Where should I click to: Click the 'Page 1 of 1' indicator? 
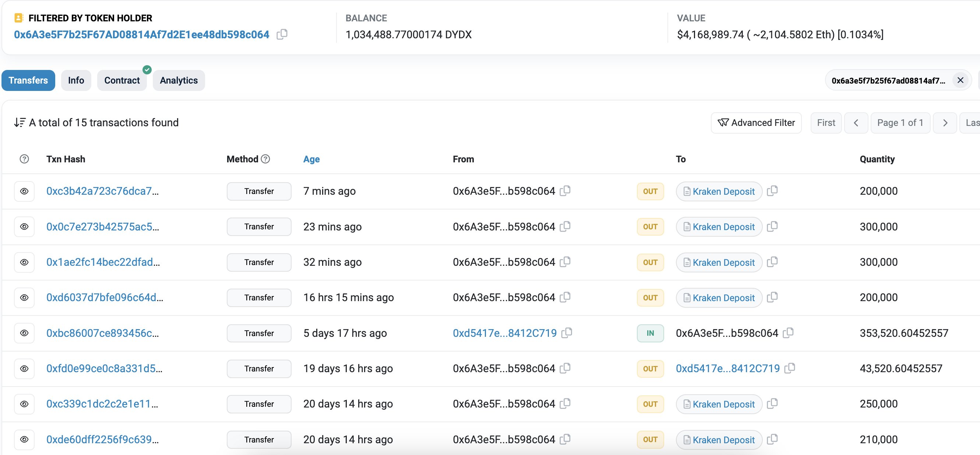[900, 123]
